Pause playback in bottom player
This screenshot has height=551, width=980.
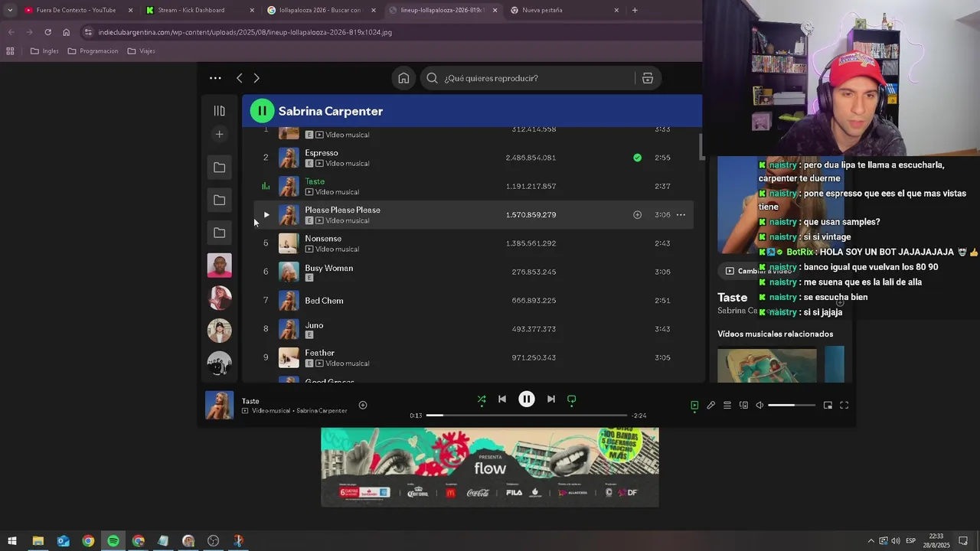[527, 399]
